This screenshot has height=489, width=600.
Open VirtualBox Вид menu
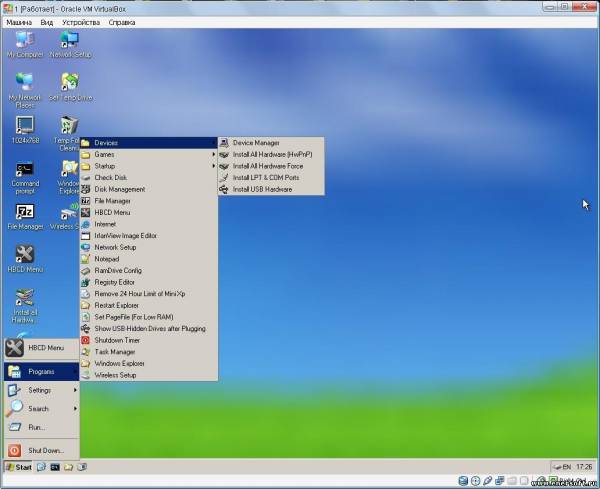[47, 23]
